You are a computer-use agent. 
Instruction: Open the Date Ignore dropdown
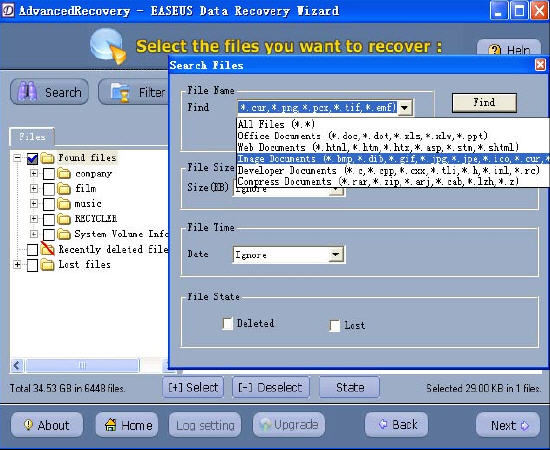(336, 255)
